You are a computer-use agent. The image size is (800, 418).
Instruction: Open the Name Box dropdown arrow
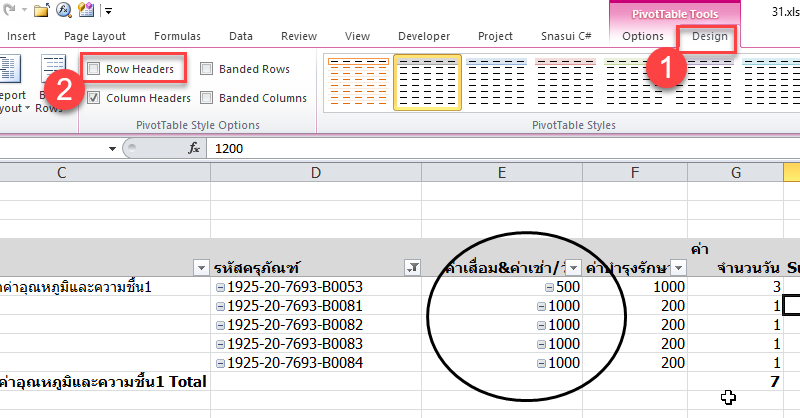111,148
